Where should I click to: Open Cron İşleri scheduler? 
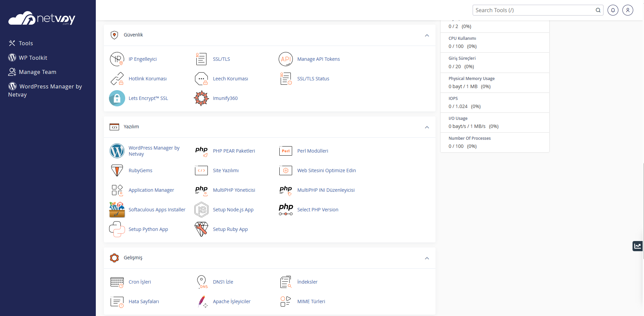[140, 282]
